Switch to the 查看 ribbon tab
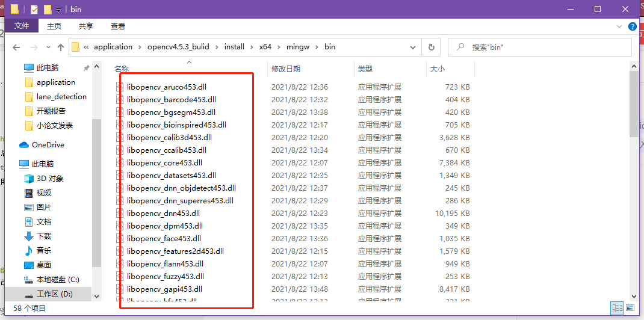644x320 pixels. 118,26
